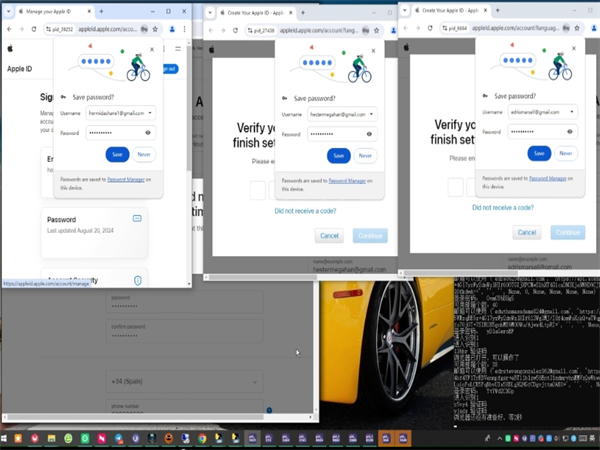Expand username dropdown in left password dialog

pos(148,114)
